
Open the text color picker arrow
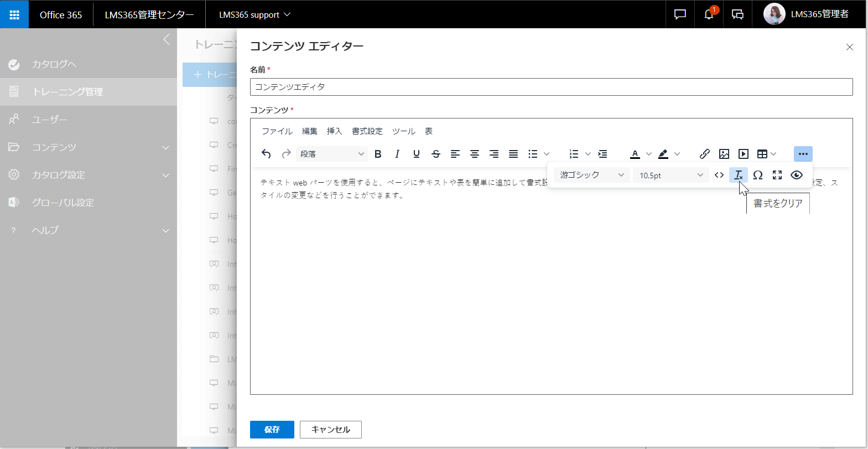[649, 154]
